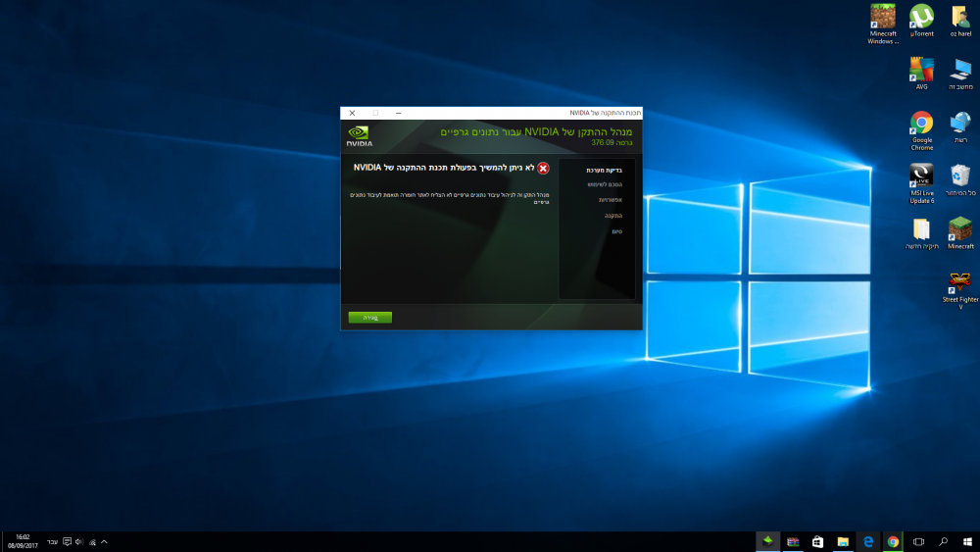The width and height of the screenshot is (980, 552).
Task: Open Minecraft Windows desktop shortcut
Action: [x=883, y=24]
